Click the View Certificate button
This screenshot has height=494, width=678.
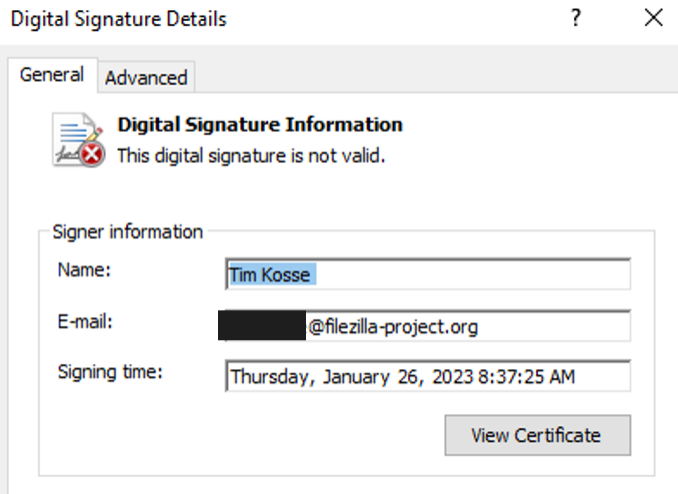tap(537, 435)
